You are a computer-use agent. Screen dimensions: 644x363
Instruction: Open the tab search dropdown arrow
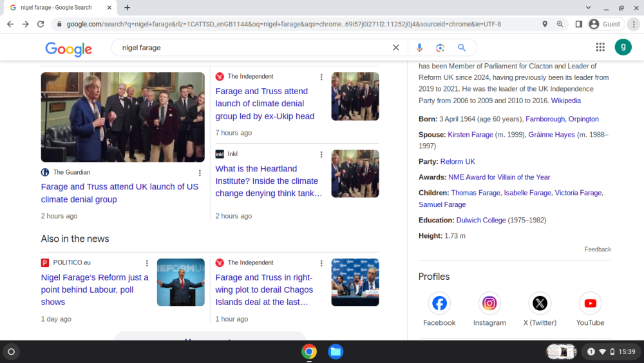coord(588,7)
